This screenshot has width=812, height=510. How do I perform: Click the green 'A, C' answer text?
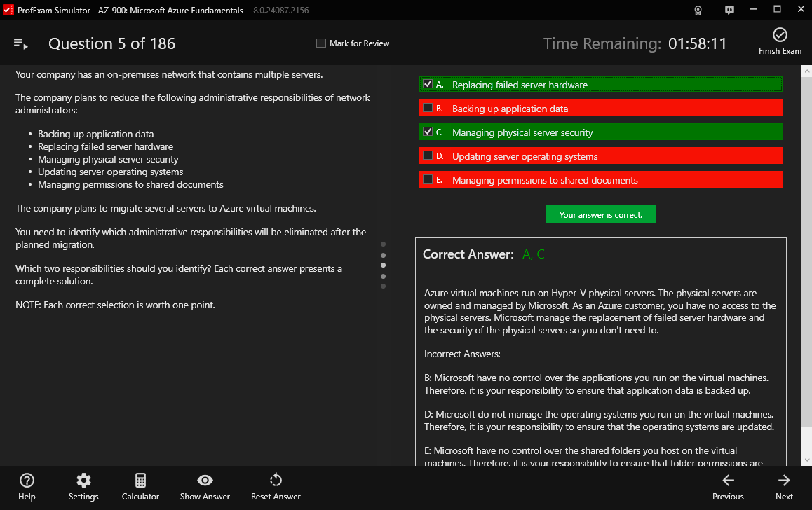tap(534, 254)
